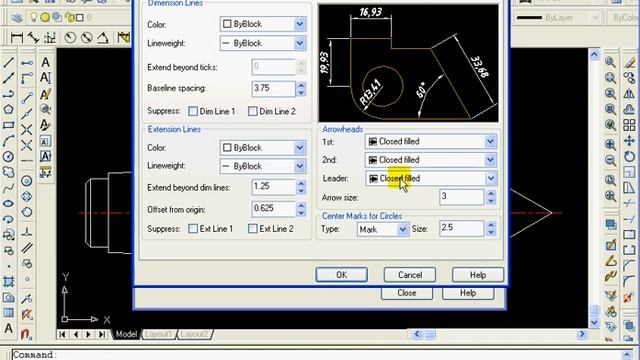Open Center Marks Type dropdown
The height and width of the screenshot is (360, 640).
click(383, 229)
